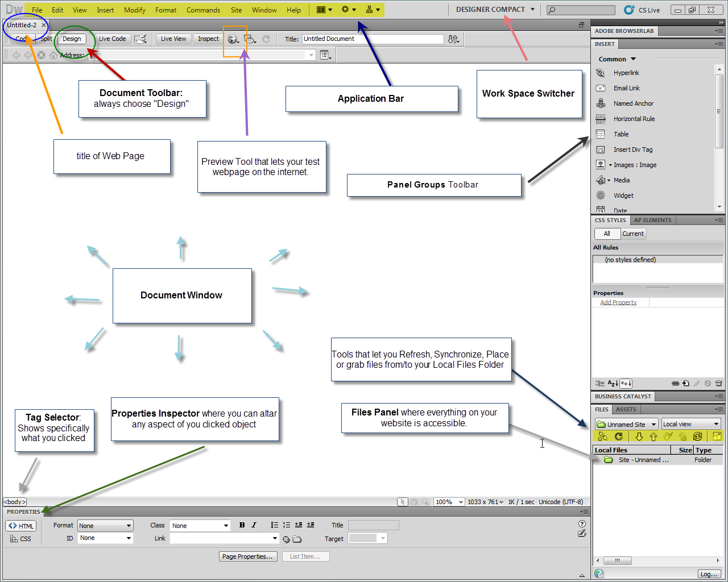Screen dimensions: 728x582
Task: Click the Get files down-arrow icon
Action: click(639, 436)
